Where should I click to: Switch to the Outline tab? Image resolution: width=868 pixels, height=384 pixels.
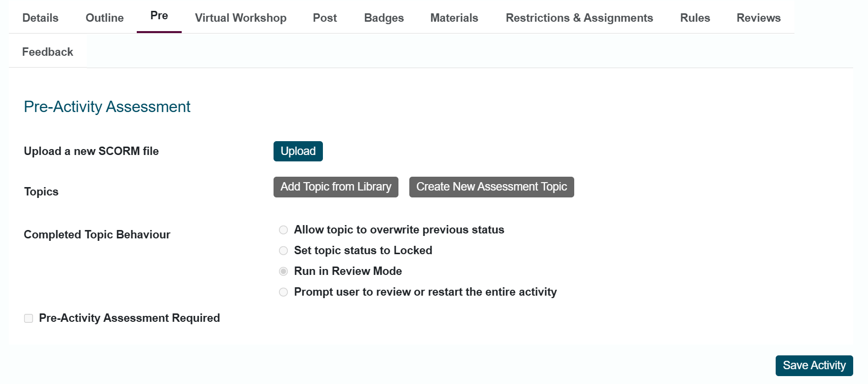tap(105, 18)
